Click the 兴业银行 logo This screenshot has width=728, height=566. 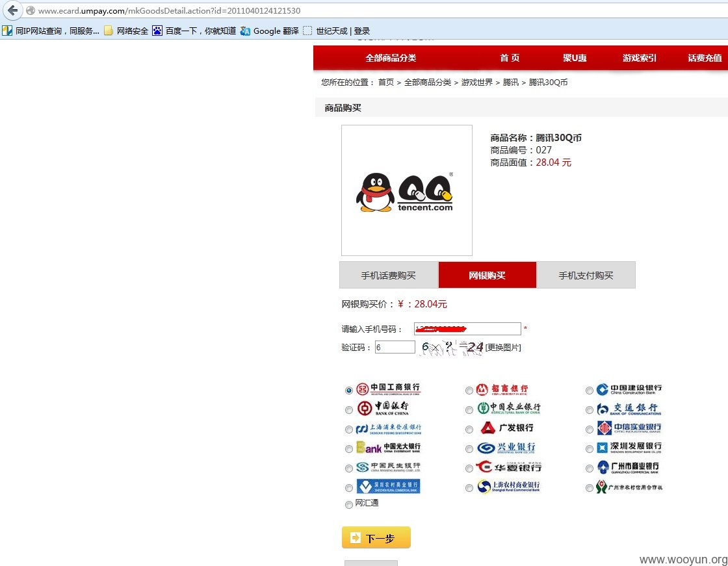click(x=506, y=448)
